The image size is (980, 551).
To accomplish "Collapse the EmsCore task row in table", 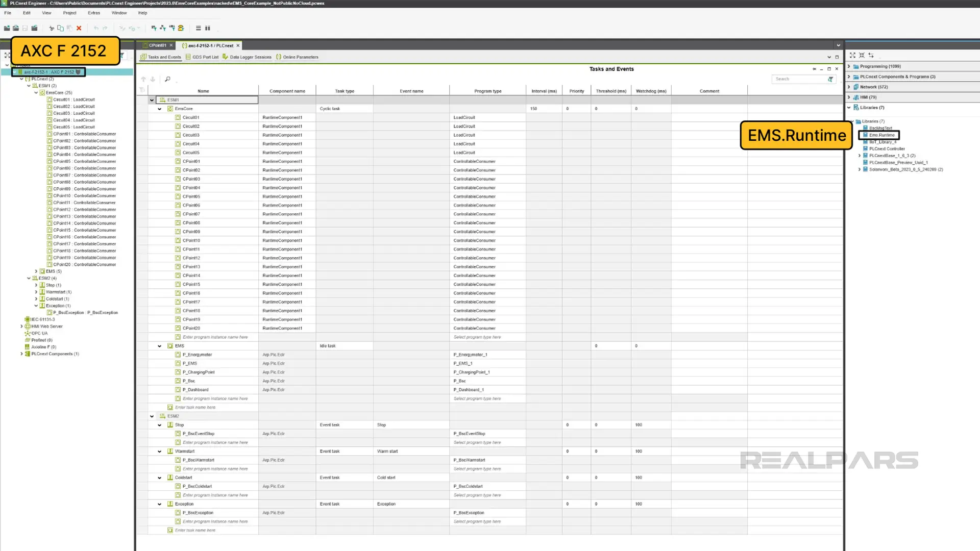I will coord(160,109).
